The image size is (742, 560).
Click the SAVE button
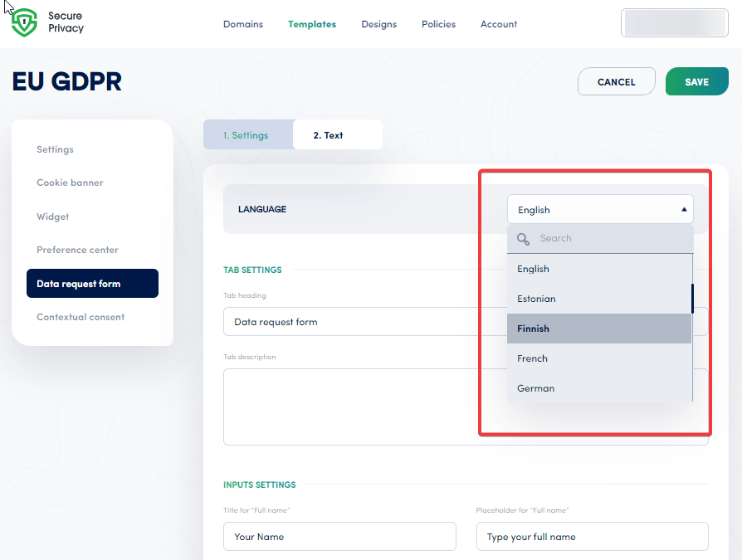pos(696,81)
